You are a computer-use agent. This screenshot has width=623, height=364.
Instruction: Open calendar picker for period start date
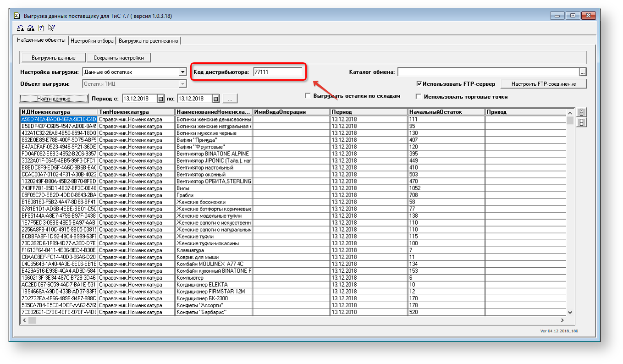(160, 99)
